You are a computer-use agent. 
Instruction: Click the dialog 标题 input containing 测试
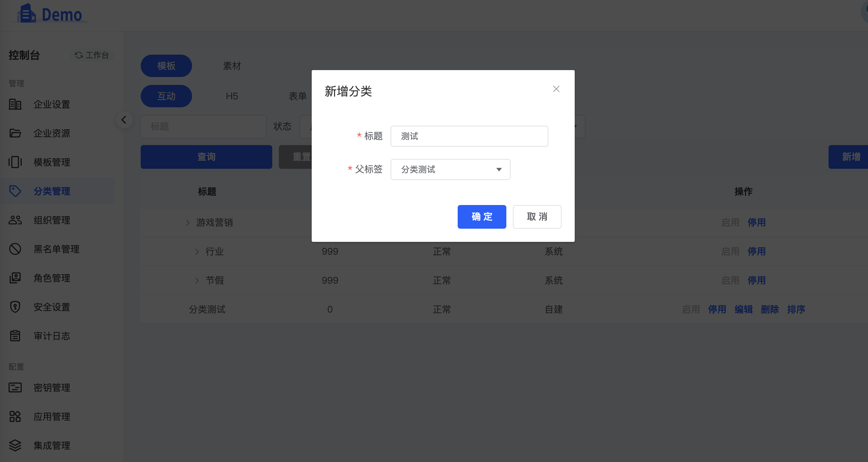click(x=470, y=136)
